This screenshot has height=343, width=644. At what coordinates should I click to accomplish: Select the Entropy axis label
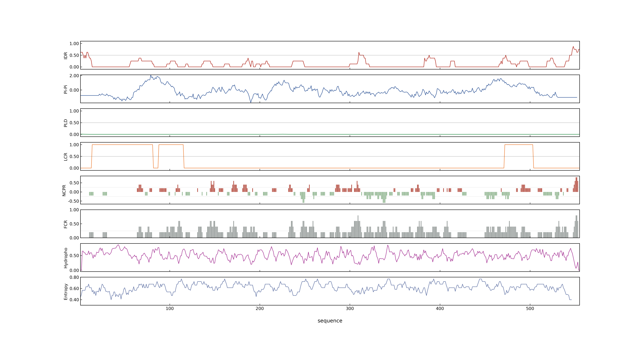tap(66, 292)
